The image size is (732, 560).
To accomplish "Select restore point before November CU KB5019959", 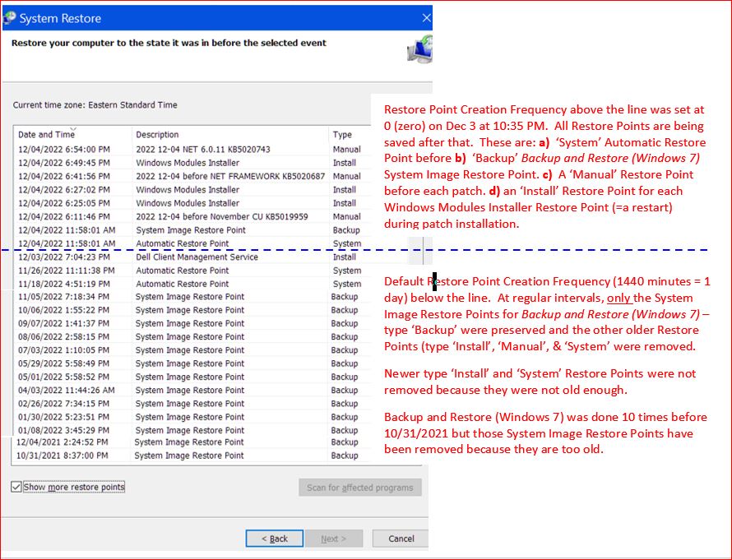I will point(211,216).
